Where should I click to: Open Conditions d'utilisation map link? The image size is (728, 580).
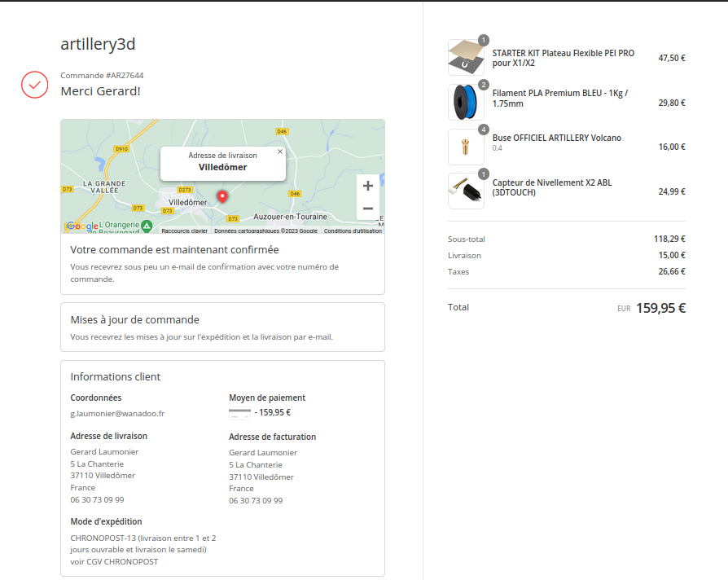tap(353, 231)
